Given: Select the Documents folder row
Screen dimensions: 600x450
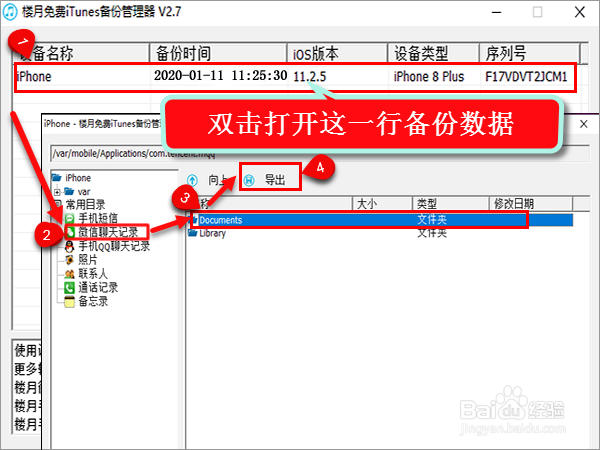Looking at the screenshot, I should pos(381,220).
